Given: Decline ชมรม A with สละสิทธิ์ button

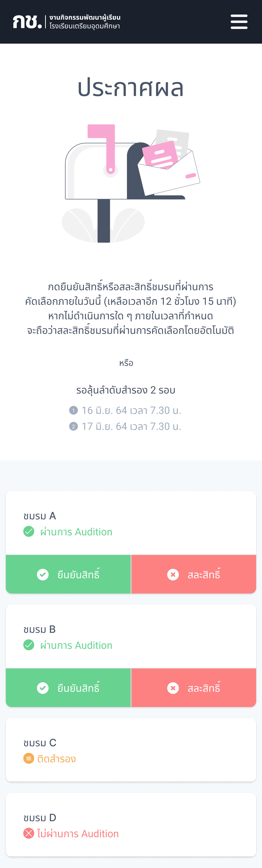Looking at the screenshot, I should pyautogui.click(x=194, y=574).
